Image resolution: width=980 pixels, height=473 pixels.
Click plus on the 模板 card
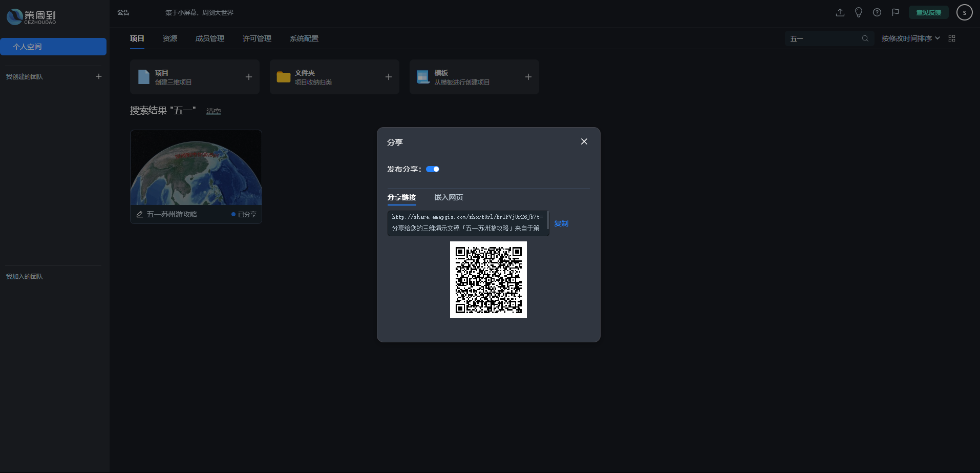pos(528,77)
